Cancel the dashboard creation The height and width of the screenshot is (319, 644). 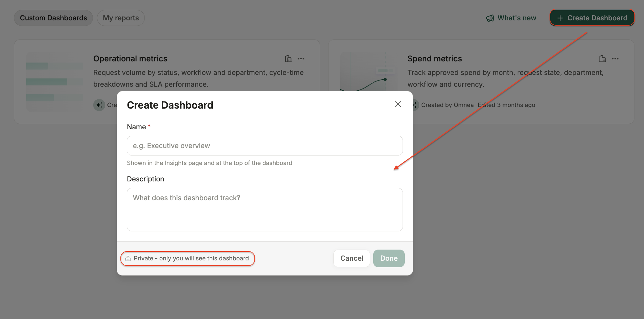352,258
